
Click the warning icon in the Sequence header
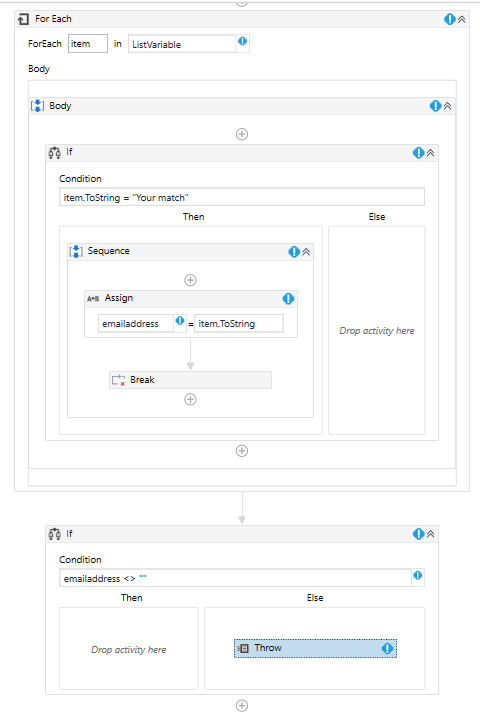(x=294, y=251)
